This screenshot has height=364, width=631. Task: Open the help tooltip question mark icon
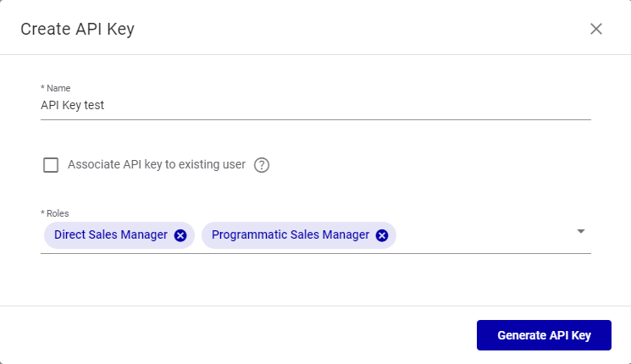point(262,165)
